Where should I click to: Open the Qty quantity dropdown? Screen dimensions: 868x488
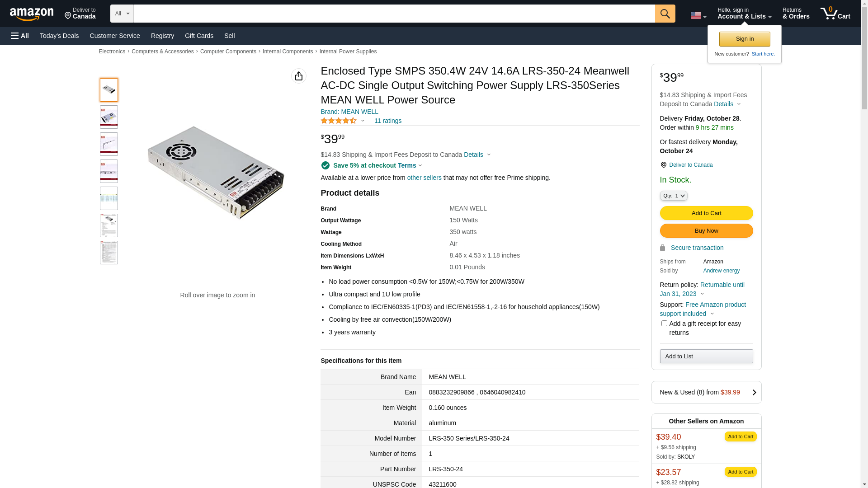(x=673, y=196)
